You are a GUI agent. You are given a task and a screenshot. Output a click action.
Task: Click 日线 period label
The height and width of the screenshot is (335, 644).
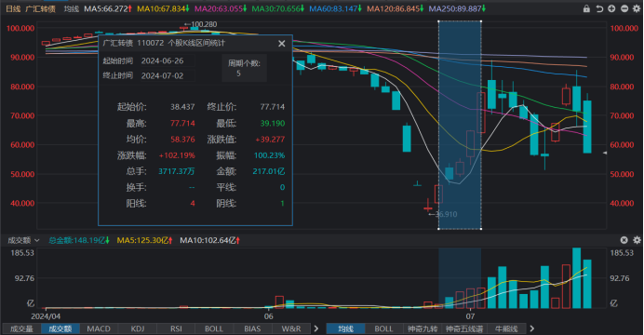coord(13,8)
